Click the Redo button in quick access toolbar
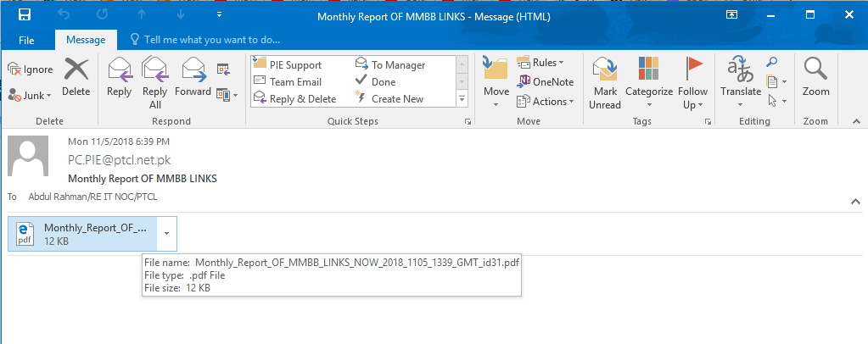The width and height of the screenshot is (868, 344). [x=103, y=15]
